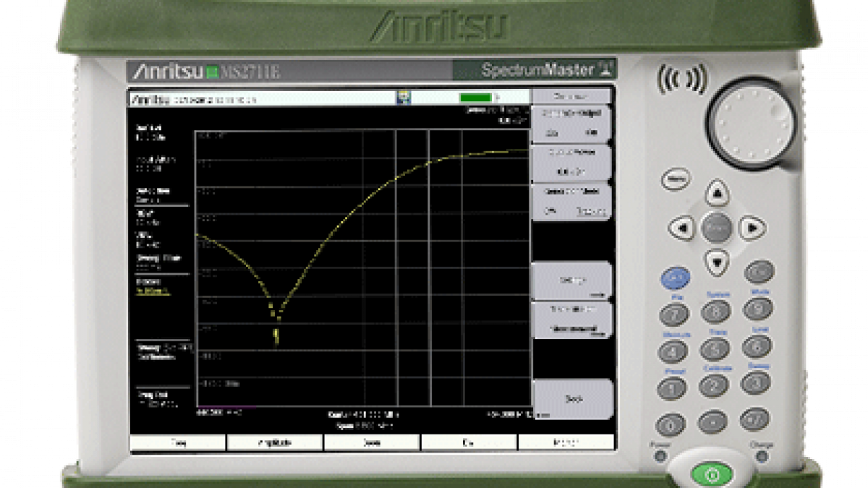
Task: Click the 7 key labeled File
Action: click(674, 314)
